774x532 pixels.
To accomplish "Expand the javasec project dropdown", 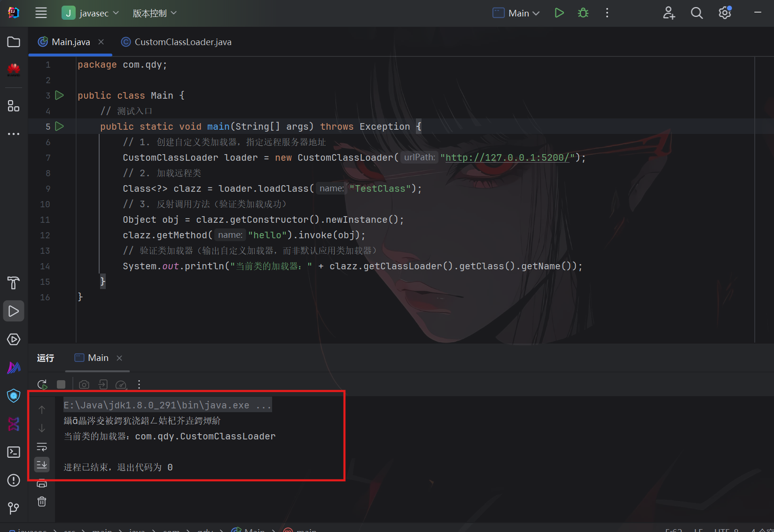I will 91,13.
